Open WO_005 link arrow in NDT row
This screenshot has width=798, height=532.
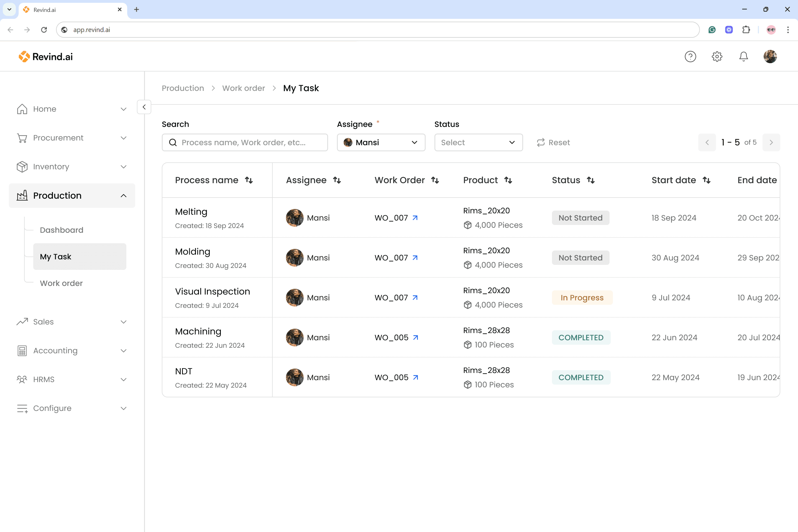[x=415, y=377]
